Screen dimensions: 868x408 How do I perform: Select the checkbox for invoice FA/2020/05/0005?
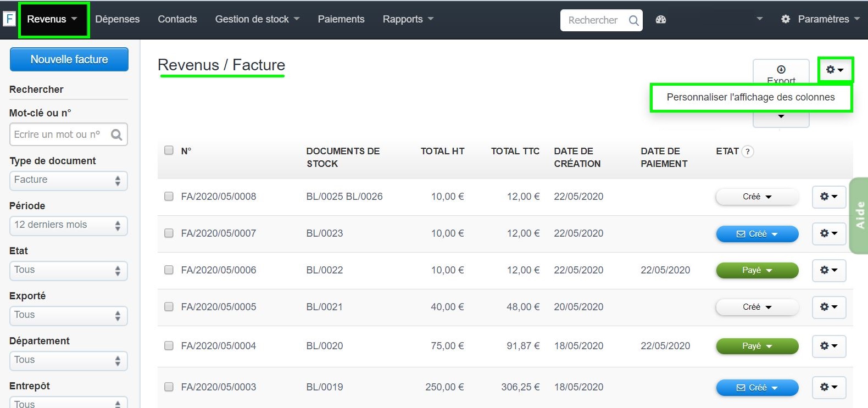pyautogui.click(x=169, y=307)
